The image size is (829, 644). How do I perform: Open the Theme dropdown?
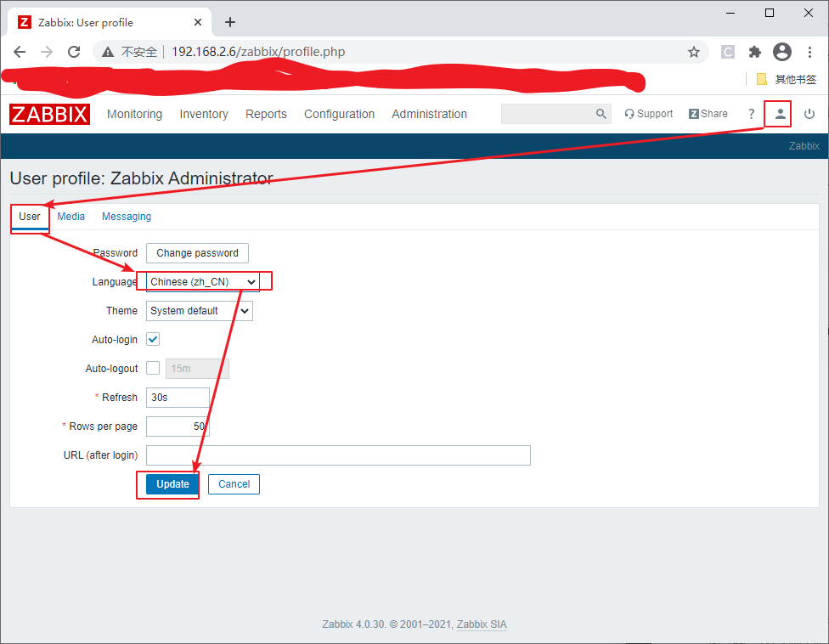200,311
